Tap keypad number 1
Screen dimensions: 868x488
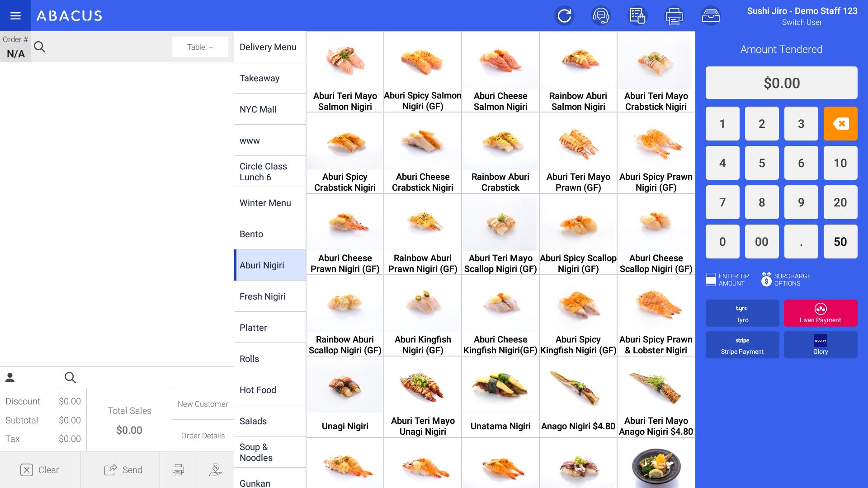pos(722,123)
